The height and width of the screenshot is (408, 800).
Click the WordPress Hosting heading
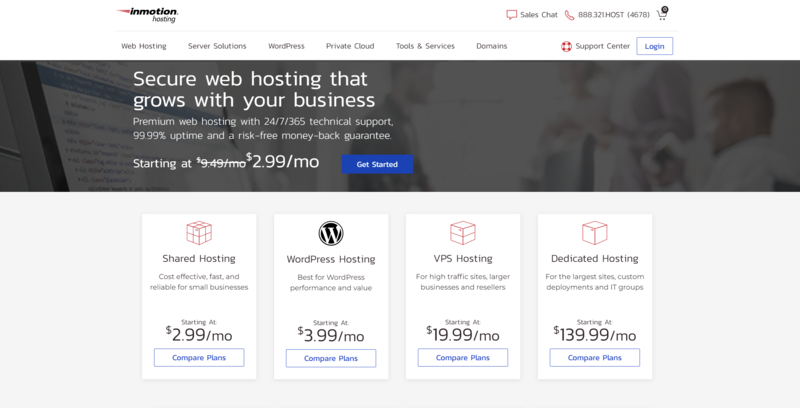coord(331,259)
